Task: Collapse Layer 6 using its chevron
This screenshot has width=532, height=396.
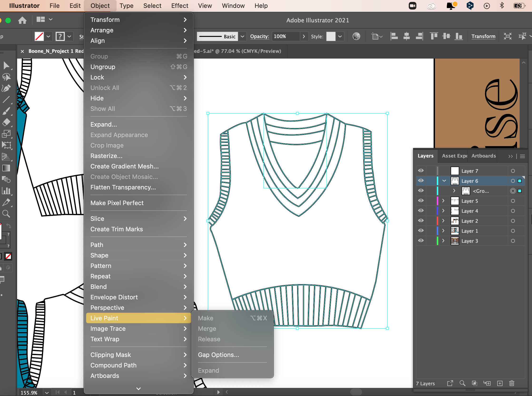Action: point(444,181)
